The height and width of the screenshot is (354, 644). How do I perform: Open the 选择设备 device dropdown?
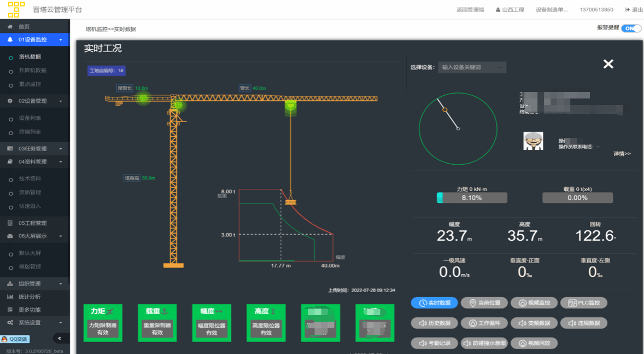(x=472, y=67)
